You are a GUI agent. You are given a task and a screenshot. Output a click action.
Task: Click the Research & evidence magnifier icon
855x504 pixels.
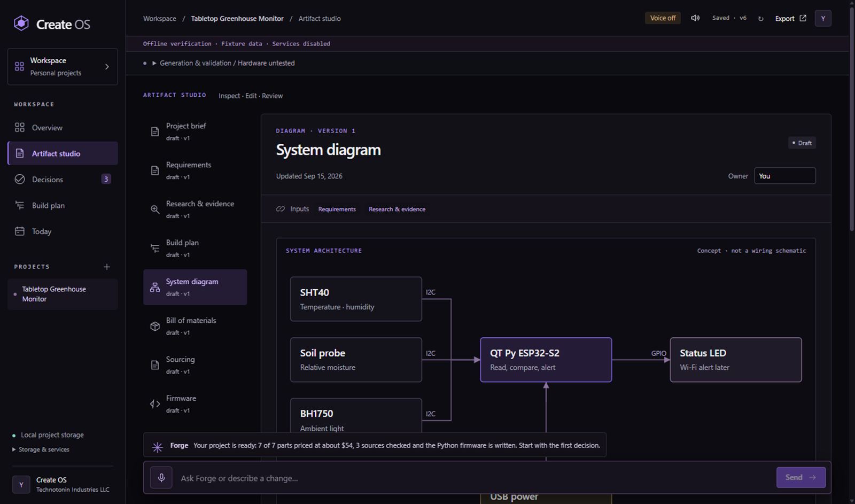pyautogui.click(x=155, y=210)
